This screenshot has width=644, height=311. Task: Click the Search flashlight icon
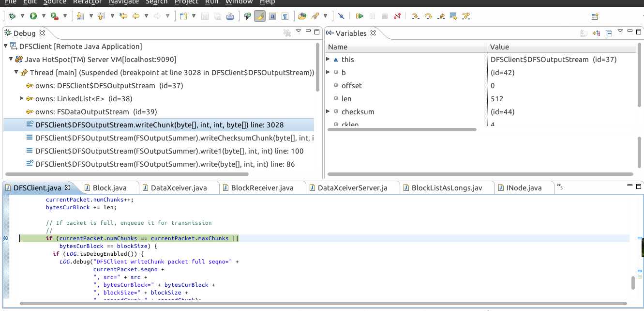tap(315, 16)
